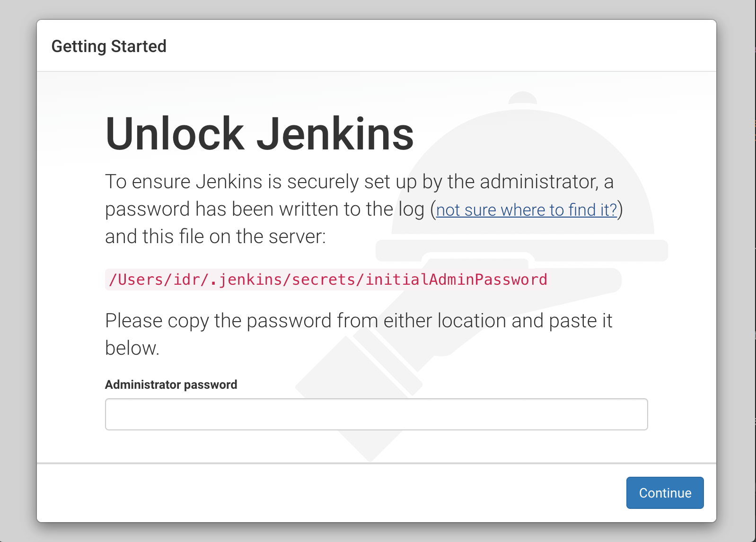Screen dimensions: 756x542
Task: Click the 'Unlock Jenkins' heading
Action: pyautogui.click(x=259, y=134)
